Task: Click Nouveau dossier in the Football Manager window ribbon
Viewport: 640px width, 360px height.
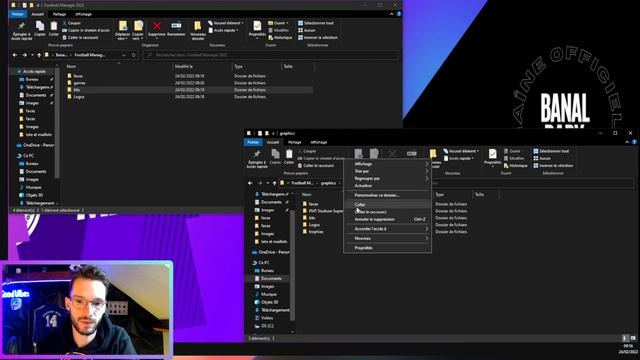Action: [198, 31]
